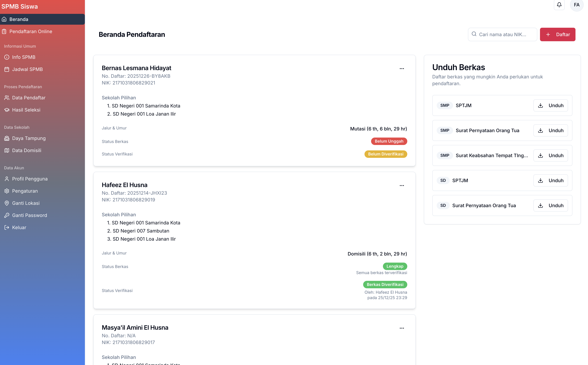Go to Beranda in sidebar

[19, 19]
